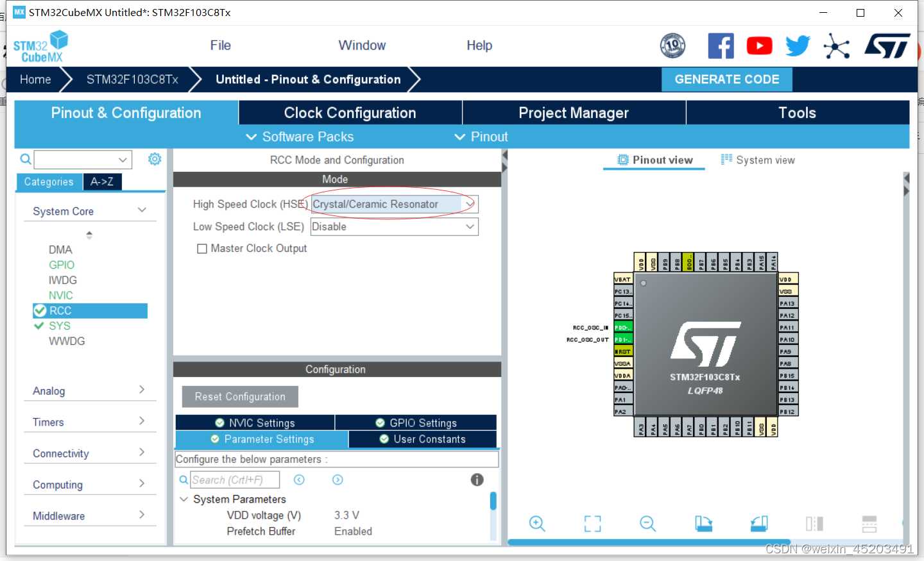Open the YouTube icon link
This screenshot has width=924, height=561.
pyautogui.click(x=759, y=46)
